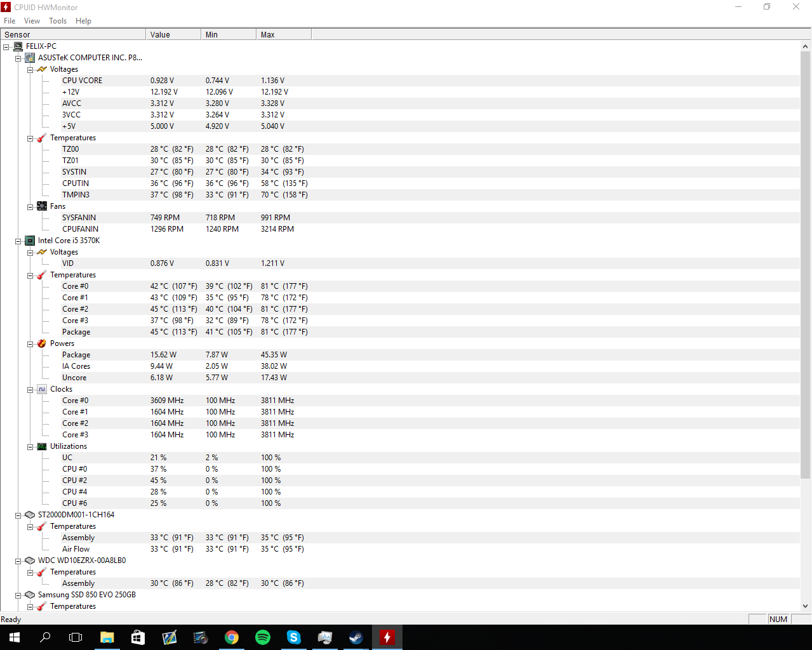Image resolution: width=812 pixels, height=650 pixels.
Task: Click ASUSTeK Temperatures thermometer icon
Action: pos(42,138)
